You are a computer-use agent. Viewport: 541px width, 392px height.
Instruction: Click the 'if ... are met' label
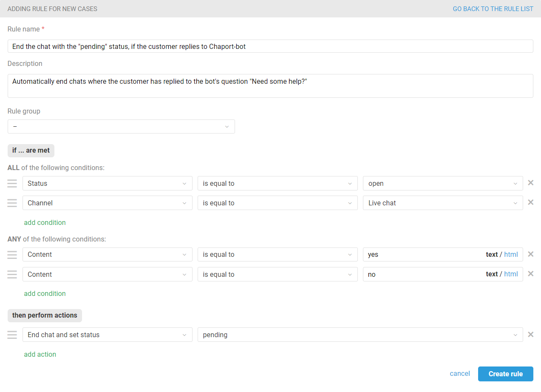click(x=31, y=150)
